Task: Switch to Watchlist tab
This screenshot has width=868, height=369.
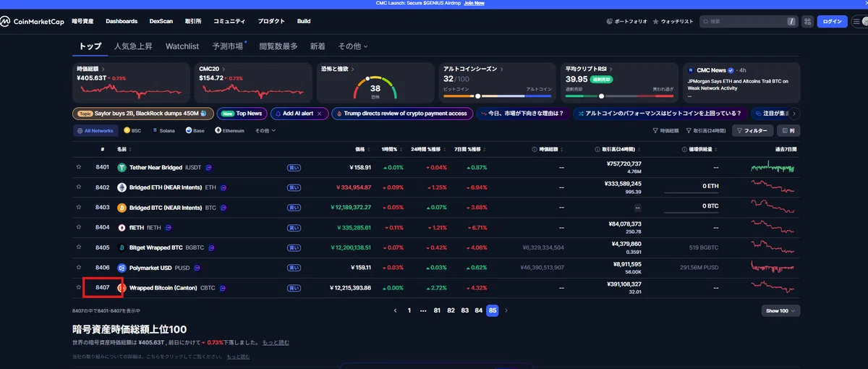Action: (182, 46)
